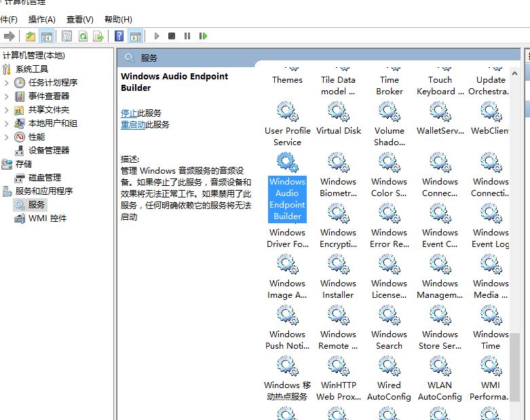Viewport: 530px width, 420px height.
Task: Click the up one level folder icon
Action: click(31, 36)
